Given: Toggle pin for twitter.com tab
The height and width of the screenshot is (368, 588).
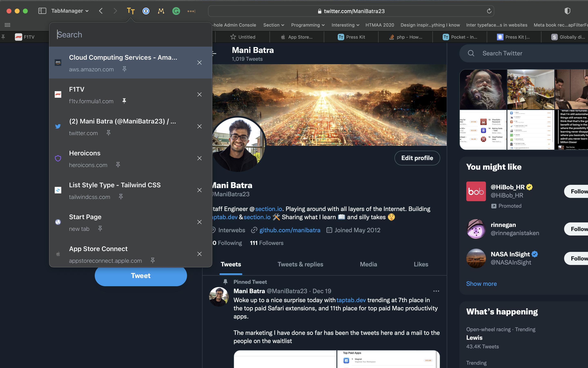Looking at the screenshot, I should pos(109,133).
